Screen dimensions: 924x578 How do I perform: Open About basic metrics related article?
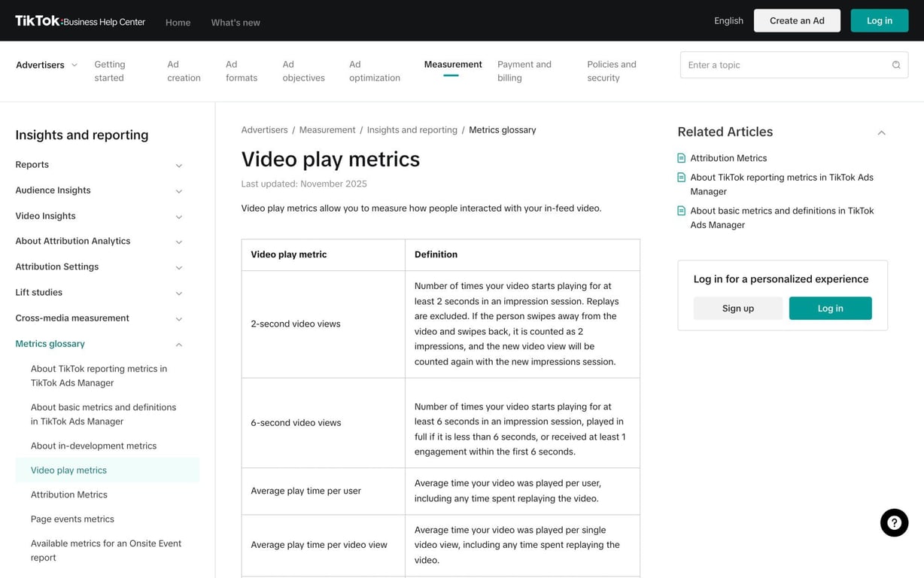[782, 218]
